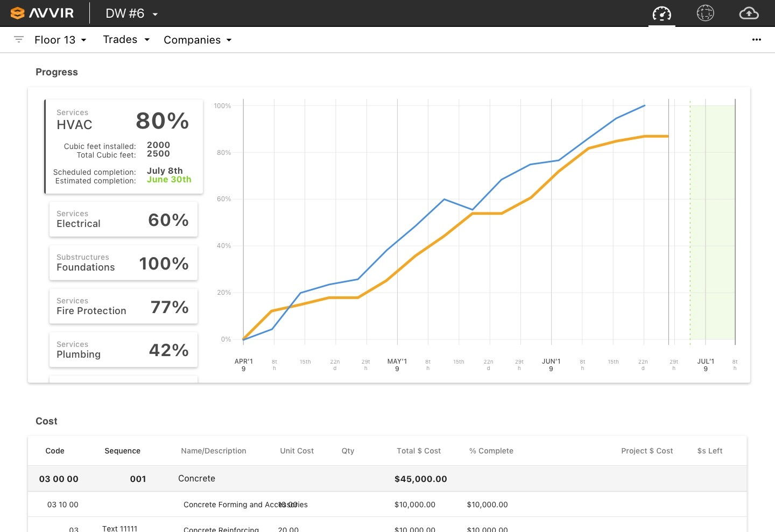Click the June 30th estimated completion date

169,180
